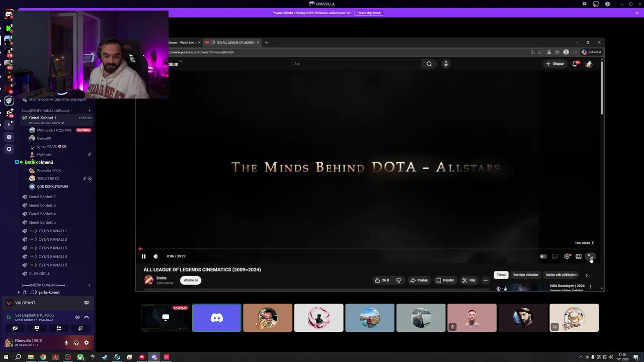Collapse MÜZİK ODALARI category
This screenshot has height=362, width=644.
click(x=46, y=285)
